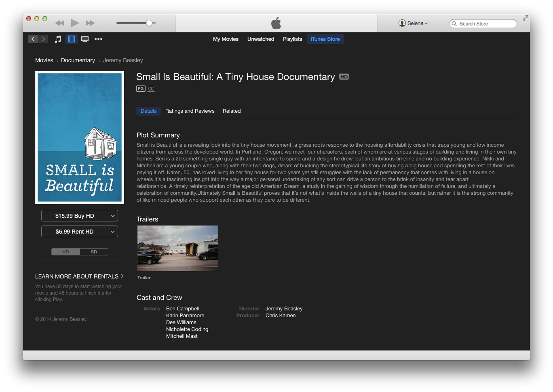The height and width of the screenshot is (392, 553).
Task: Click the rewind playback button
Action: 59,23
